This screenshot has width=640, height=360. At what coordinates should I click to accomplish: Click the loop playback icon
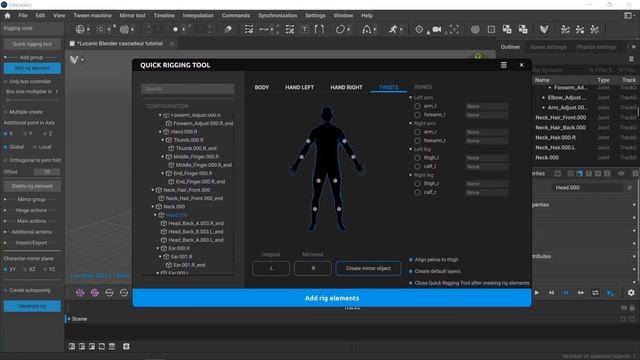[596, 293]
